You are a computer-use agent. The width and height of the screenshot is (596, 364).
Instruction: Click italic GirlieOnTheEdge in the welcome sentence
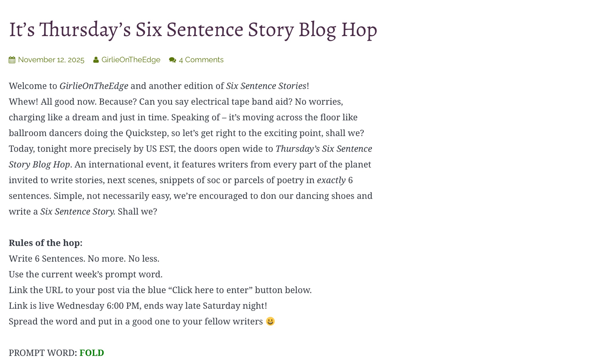tap(94, 86)
